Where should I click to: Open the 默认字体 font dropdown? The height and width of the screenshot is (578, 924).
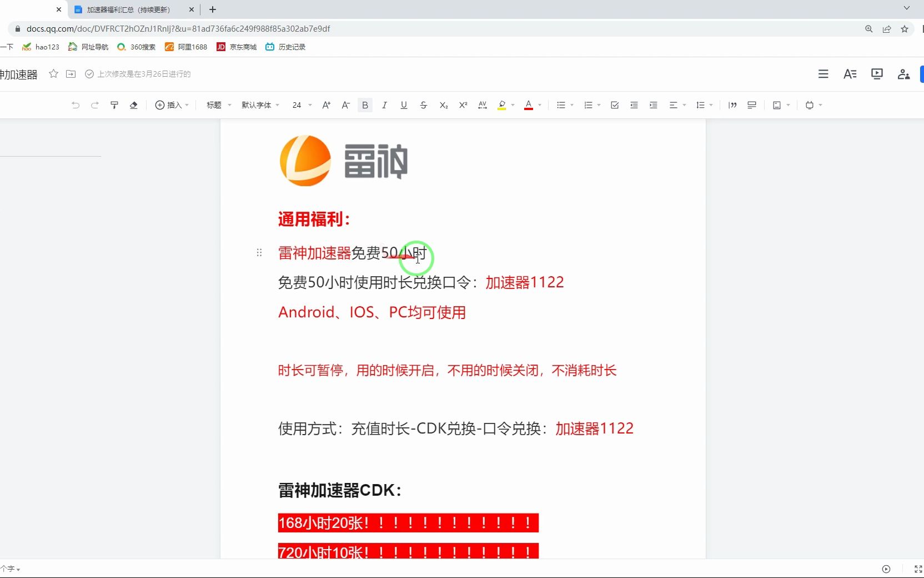(x=260, y=105)
